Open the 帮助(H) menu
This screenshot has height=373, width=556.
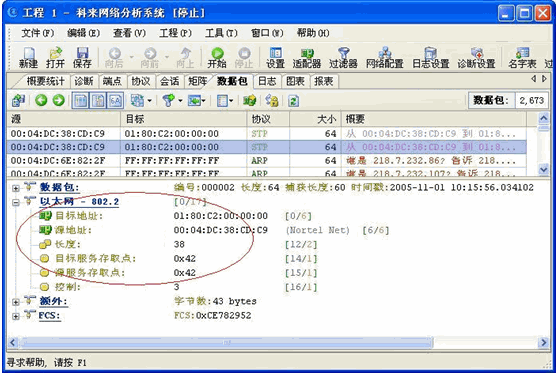coord(313,33)
